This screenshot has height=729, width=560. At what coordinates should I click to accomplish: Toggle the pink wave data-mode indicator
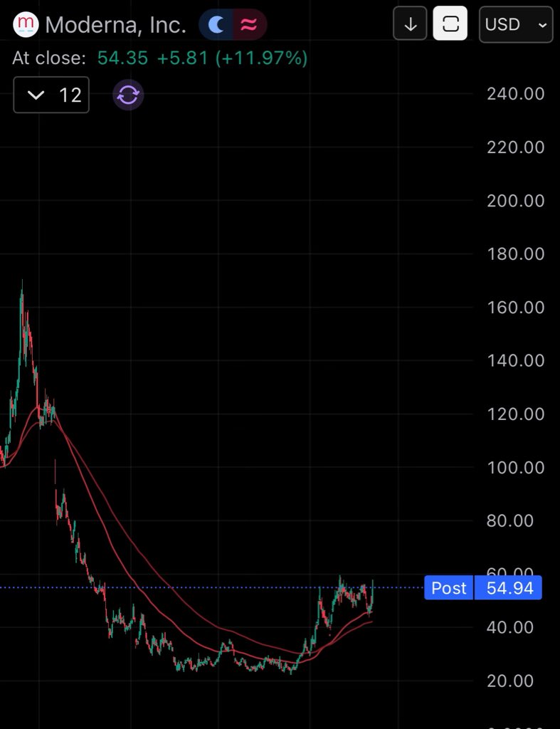(x=249, y=25)
